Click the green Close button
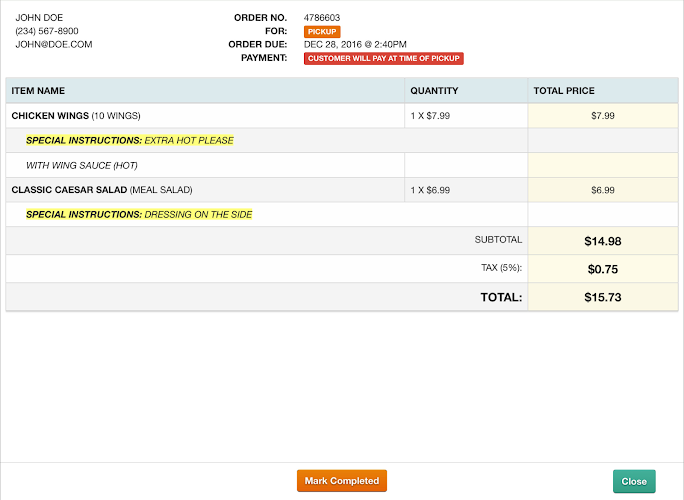This screenshot has width=684, height=500. pyautogui.click(x=634, y=481)
